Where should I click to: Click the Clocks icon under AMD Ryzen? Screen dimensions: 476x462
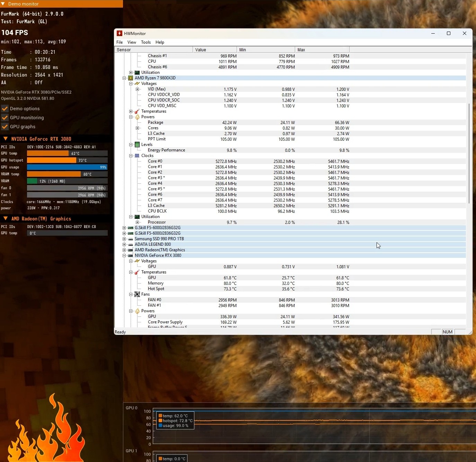(137, 156)
